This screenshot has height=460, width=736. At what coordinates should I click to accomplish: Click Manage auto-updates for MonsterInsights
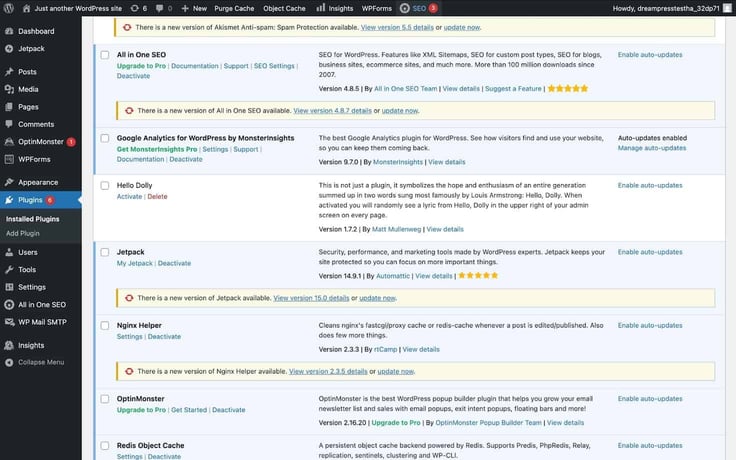(652, 148)
